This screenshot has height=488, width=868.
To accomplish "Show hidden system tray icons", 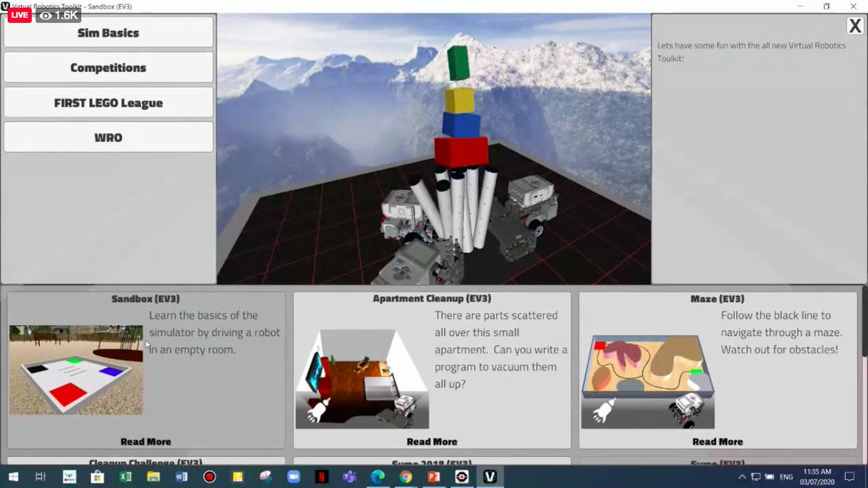I will (x=742, y=477).
